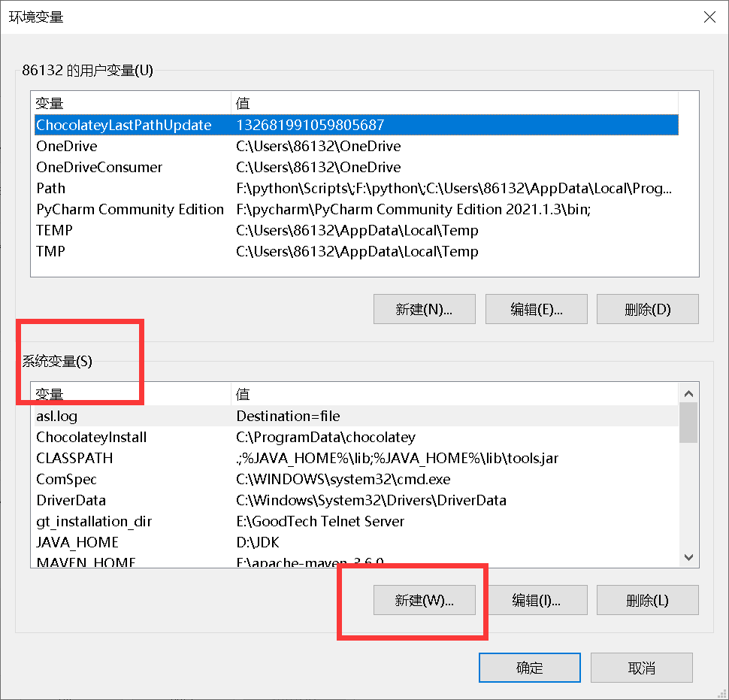Viewport: 729px width, 700px height.
Task: Click the user Path value starting F:\python\Scripts
Action: coord(454,188)
